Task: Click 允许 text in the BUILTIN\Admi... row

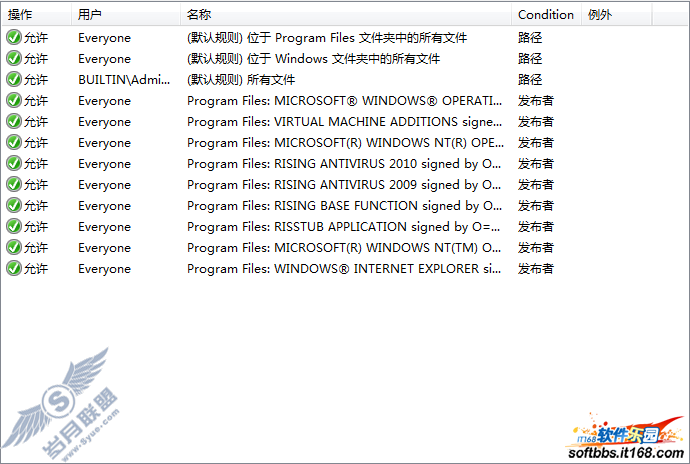Action: (36, 80)
